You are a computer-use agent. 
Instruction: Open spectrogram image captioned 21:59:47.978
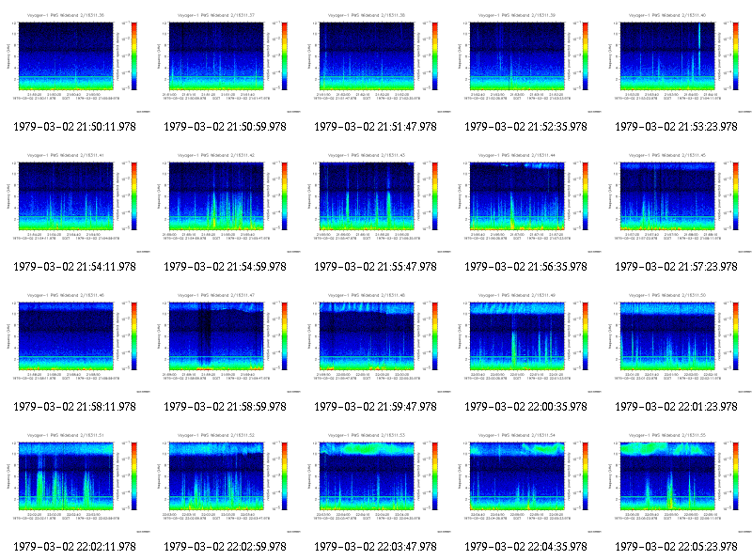[x=376, y=342]
